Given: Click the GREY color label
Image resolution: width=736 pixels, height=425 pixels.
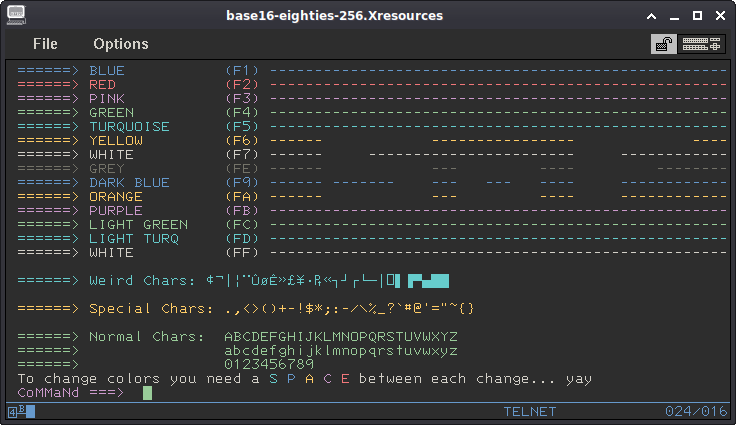Looking at the screenshot, I should tap(107, 169).
